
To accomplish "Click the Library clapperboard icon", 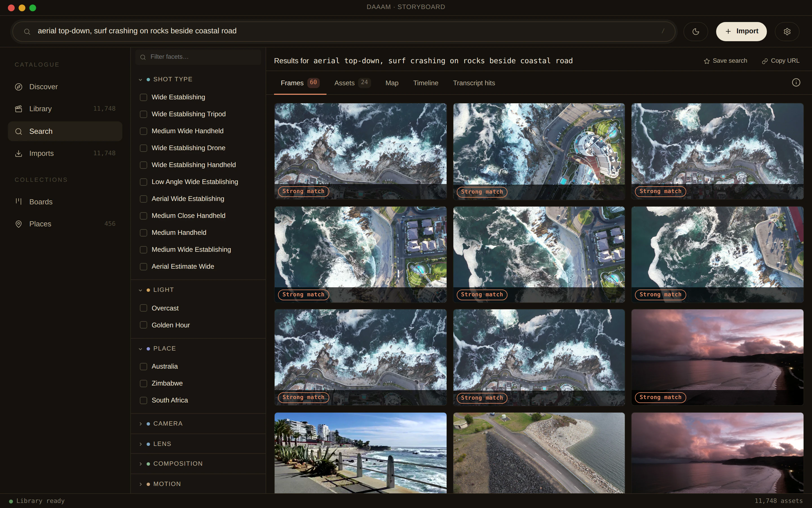I will click(x=18, y=109).
